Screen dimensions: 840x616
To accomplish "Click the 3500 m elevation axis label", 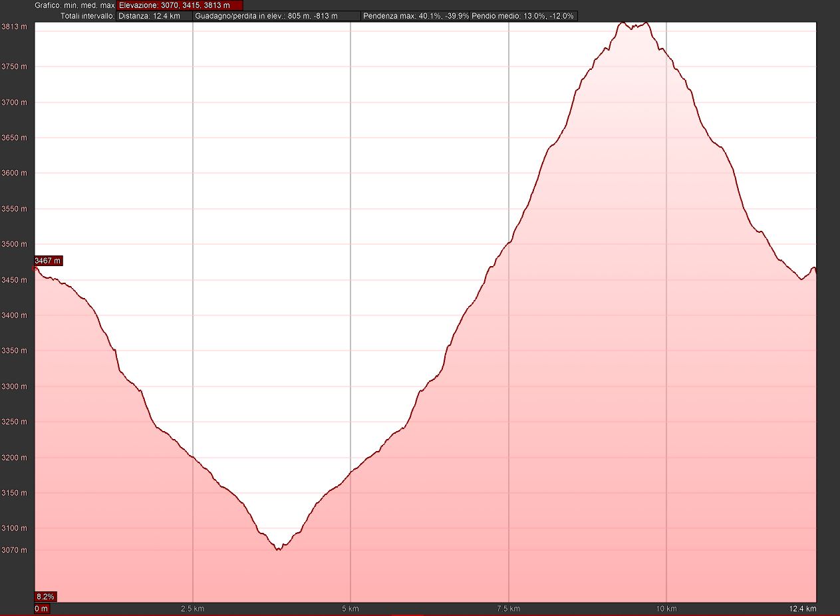I will (x=14, y=244).
